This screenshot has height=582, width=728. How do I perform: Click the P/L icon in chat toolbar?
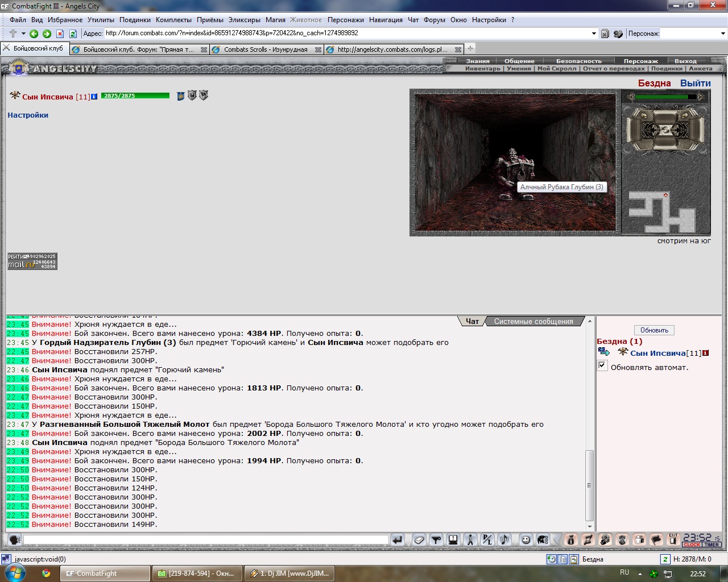[487, 539]
